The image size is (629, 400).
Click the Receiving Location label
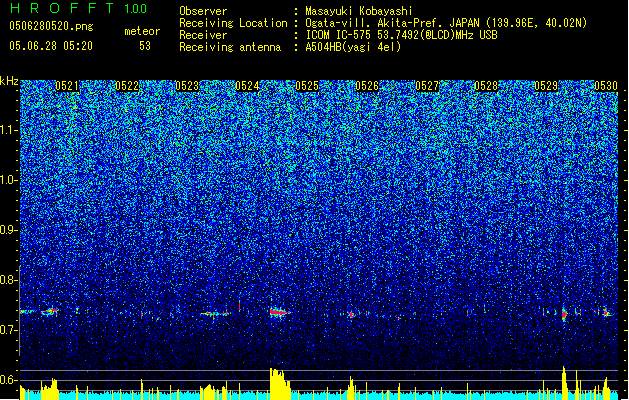point(233,23)
